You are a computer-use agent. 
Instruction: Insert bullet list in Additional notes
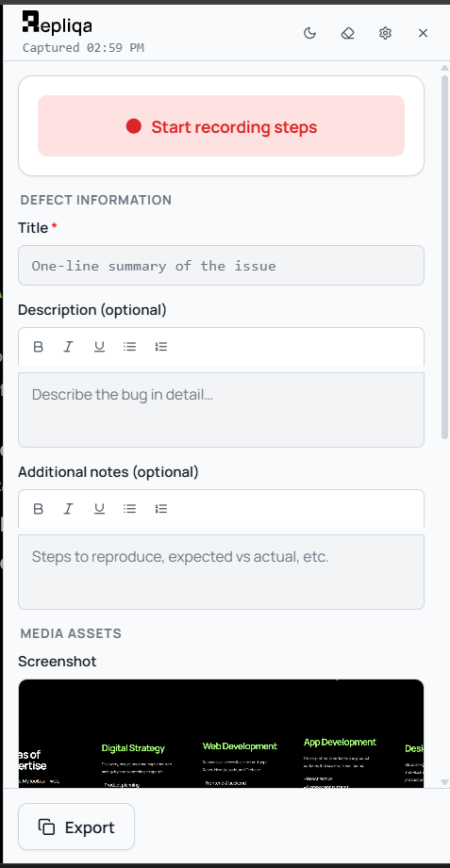[129, 509]
